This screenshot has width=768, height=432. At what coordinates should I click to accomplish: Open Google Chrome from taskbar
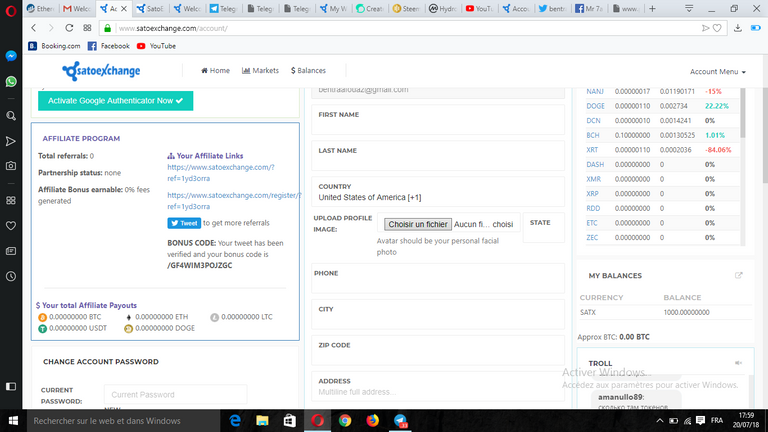pyautogui.click(x=345, y=421)
